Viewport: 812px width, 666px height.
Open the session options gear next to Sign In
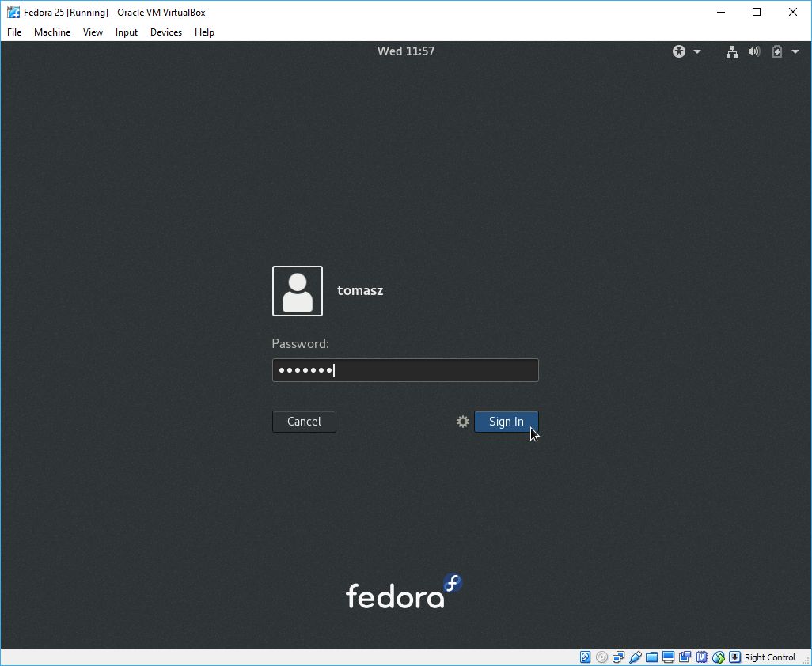[462, 422]
